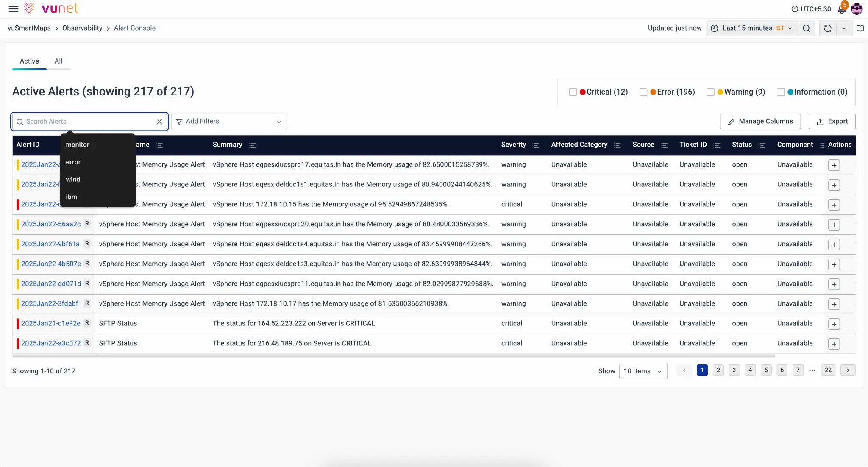This screenshot has width=868, height=467.
Task: Open the 10 Items page size dropdown
Action: (643, 371)
